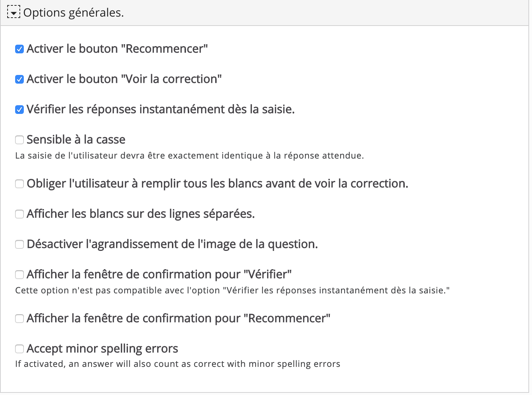Click the "Désactiver l'agrandissement de l'image" label text

(x=172, y=244)
